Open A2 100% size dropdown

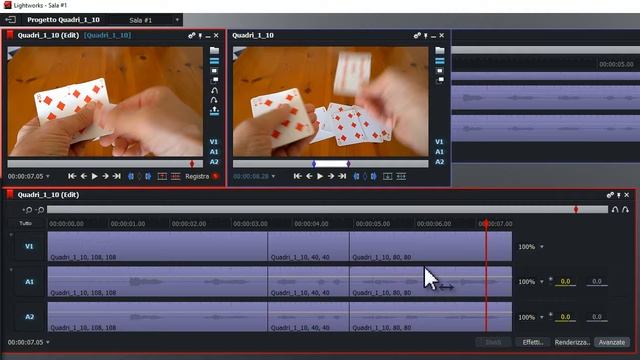pyautogui.click(x=542, y=317)
